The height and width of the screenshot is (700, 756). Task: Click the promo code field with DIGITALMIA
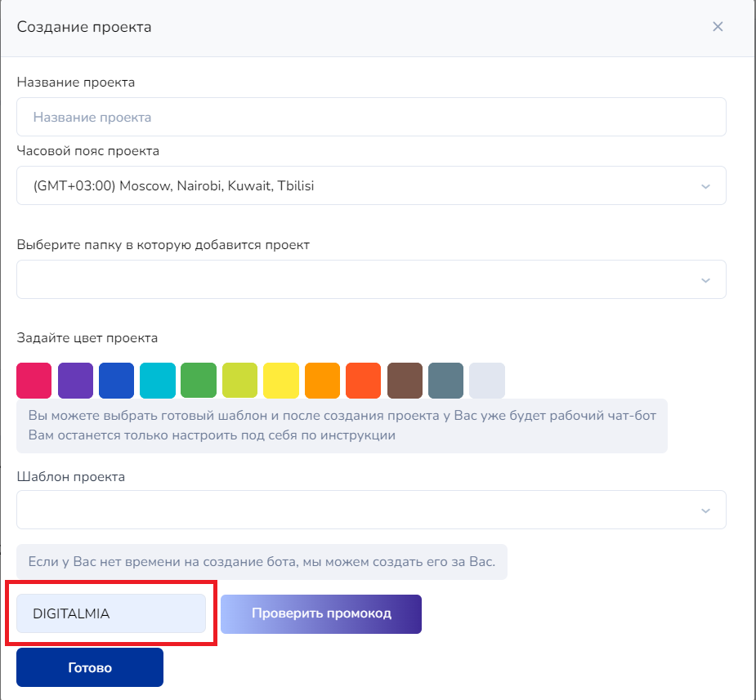[x=111, y=613]
